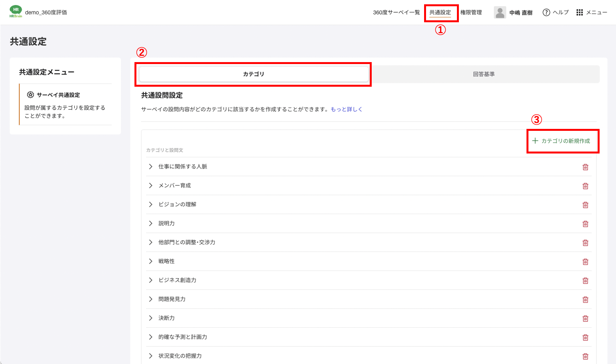Delete the 状況変化の把握力 category
The width and height of the screenshot is (616, 364).
tap(586, 356)
